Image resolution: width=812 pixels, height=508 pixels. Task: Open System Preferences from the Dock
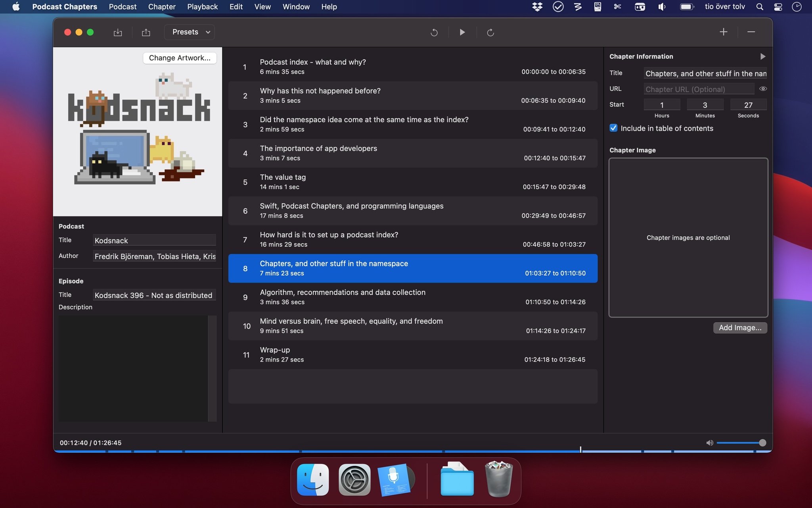click(x=354, y=480)
